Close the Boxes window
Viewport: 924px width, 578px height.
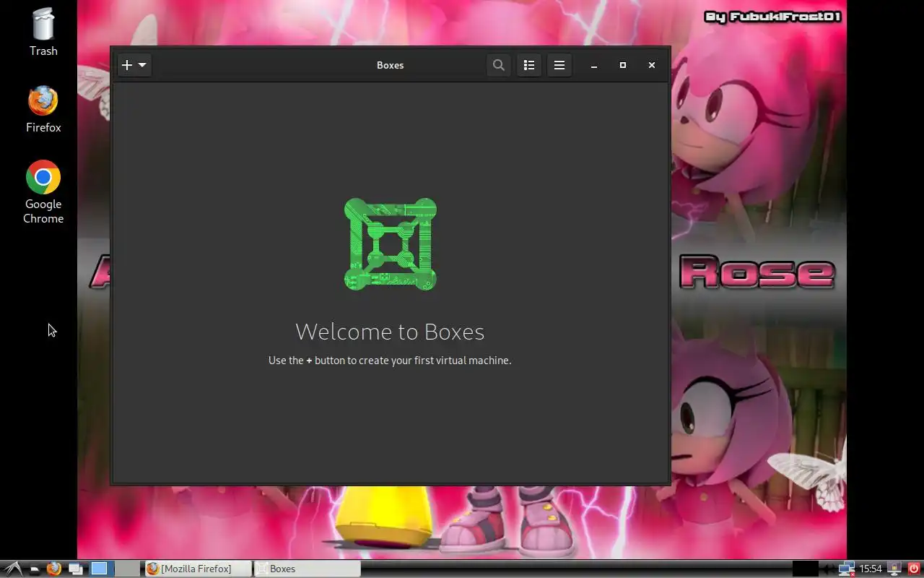click(x=652, y=65)
